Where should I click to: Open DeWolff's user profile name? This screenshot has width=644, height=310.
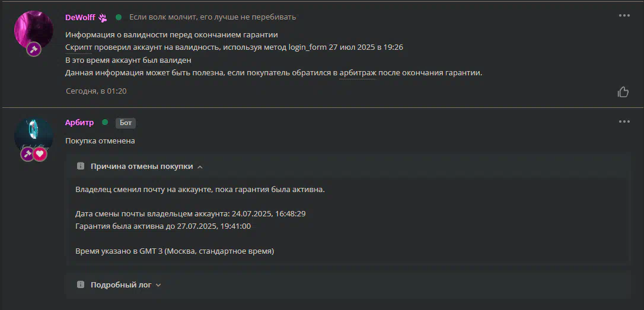tap(80, 17)
